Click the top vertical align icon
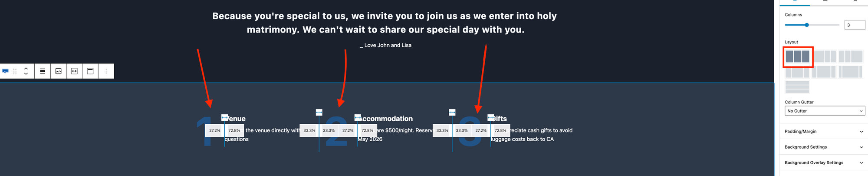Screen dimensions: 868x176 click(90, 71)
